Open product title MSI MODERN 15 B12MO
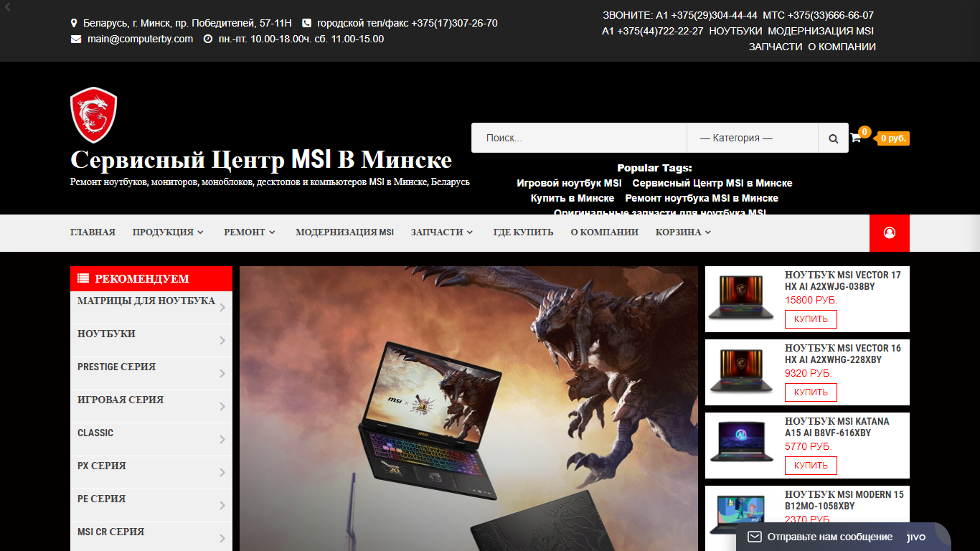This screenshot has width=980, height=551. point(844,500)
